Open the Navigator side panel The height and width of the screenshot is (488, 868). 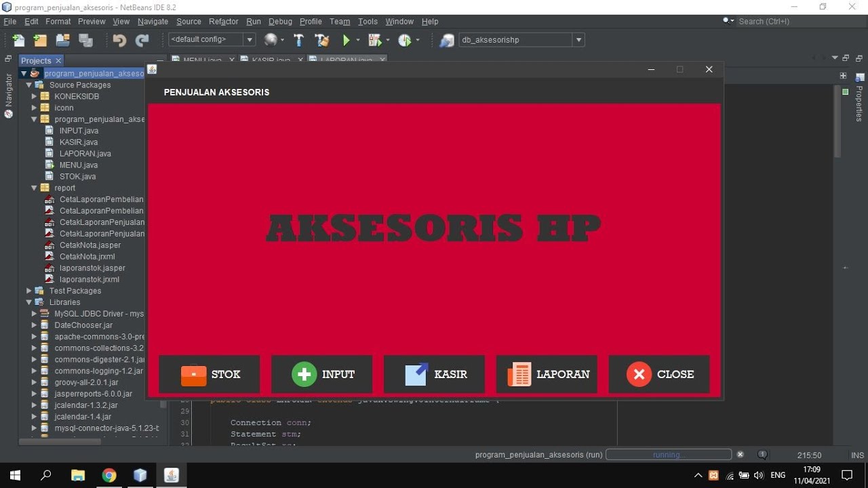pyautogui.click(x=9, y=96)
